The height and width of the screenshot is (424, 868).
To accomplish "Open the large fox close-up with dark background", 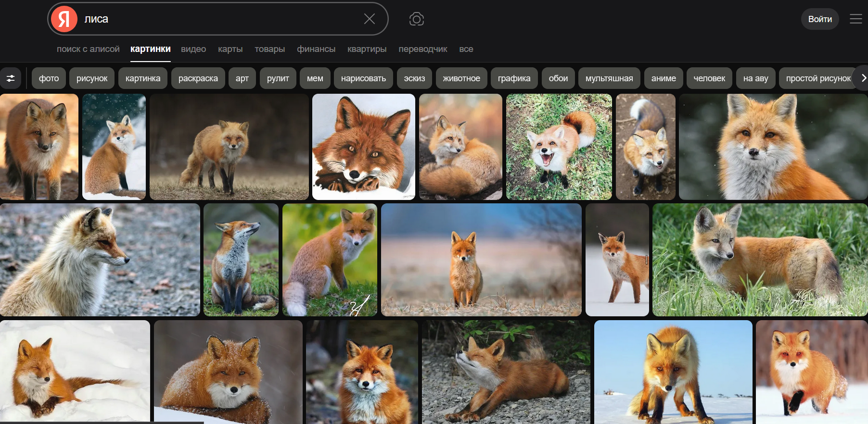I will coord(773,147).
